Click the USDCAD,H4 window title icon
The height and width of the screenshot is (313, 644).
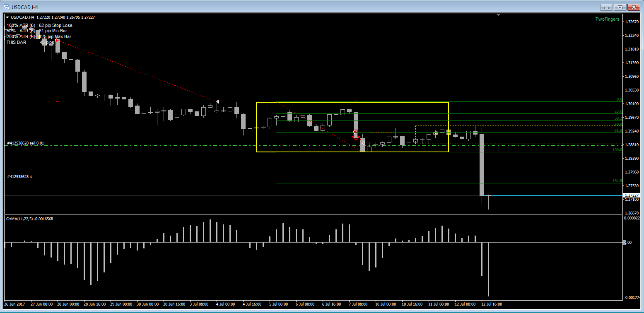(x=7, y=7)
